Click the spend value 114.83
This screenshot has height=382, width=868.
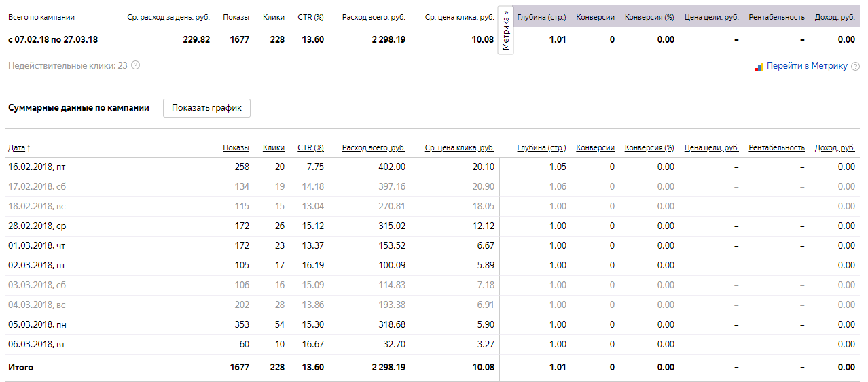pyautogui.click(x=392, y=285)
